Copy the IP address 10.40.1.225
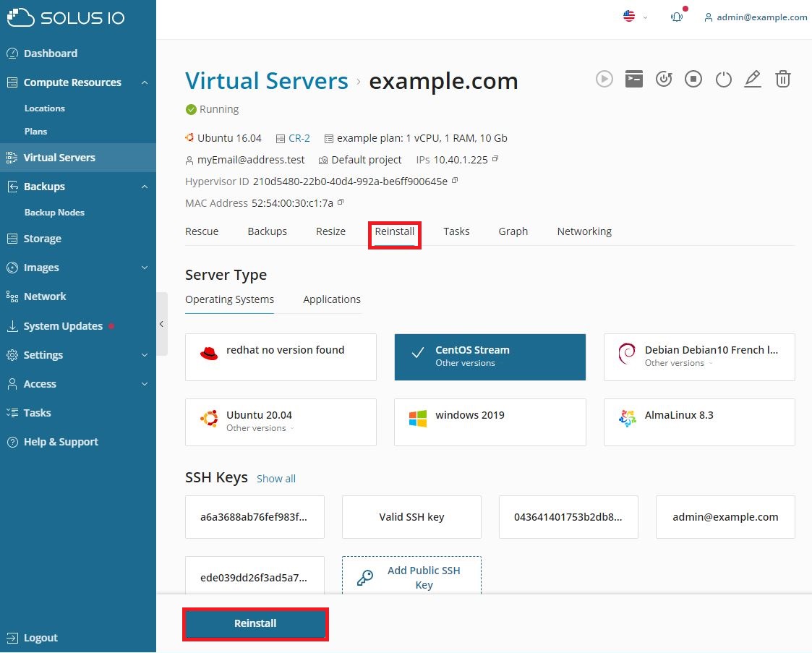Screen dimensions: 812x653 tap(495, 158)
